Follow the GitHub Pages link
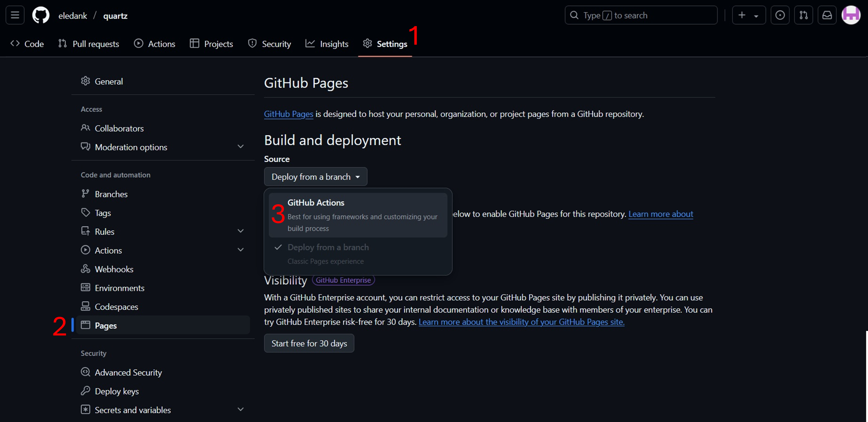Image resolution: width=868 pixels, height=422 pixels. point(289,114)
